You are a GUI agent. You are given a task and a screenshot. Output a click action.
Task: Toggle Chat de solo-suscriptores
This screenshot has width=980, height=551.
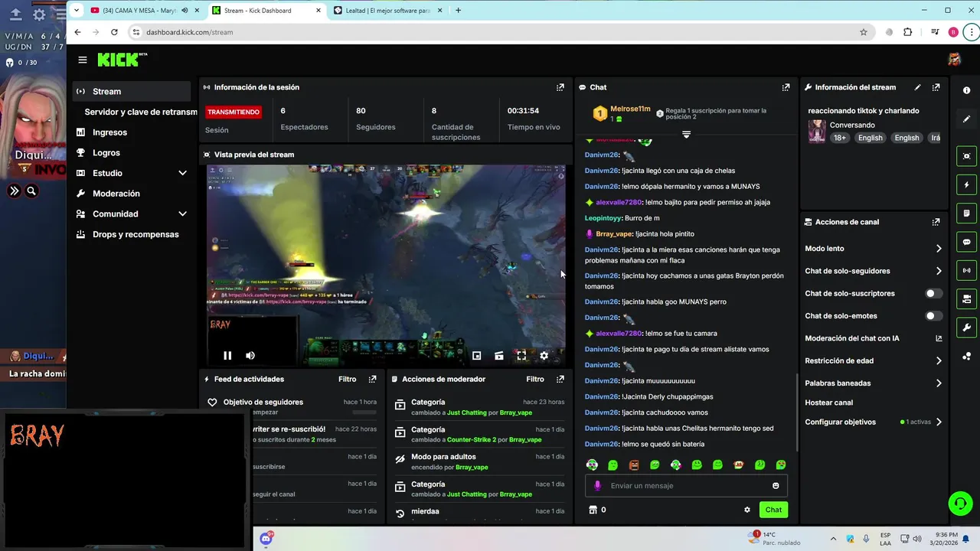pyautogui.click(x=933, y=294)
